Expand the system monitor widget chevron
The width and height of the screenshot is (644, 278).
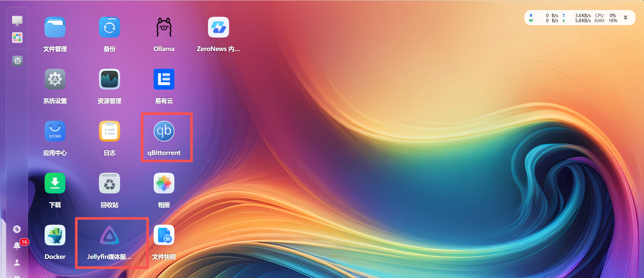[x=626, y=18]
